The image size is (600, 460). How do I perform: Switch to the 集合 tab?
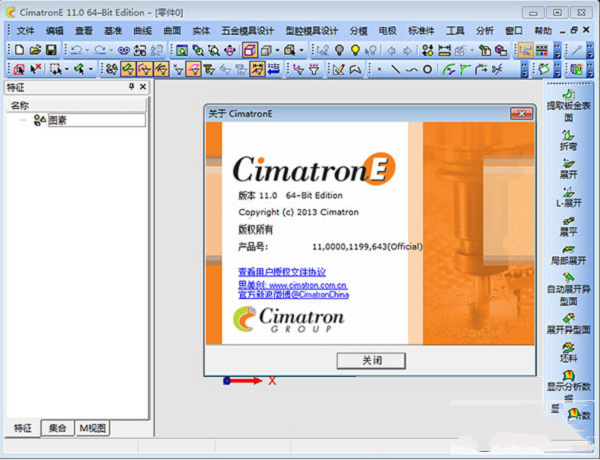point(57,428)
